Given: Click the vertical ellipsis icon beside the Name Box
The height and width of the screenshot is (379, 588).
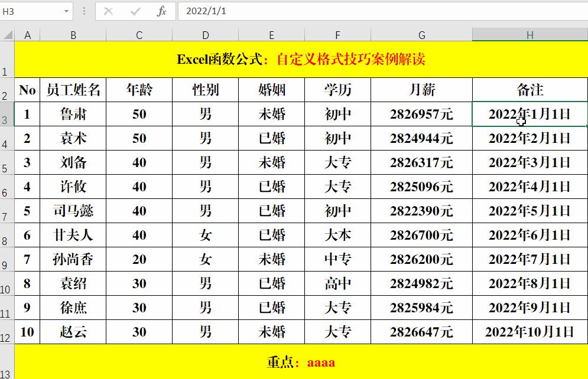Looking at the screenshot, I should click(x=85, y=11).
